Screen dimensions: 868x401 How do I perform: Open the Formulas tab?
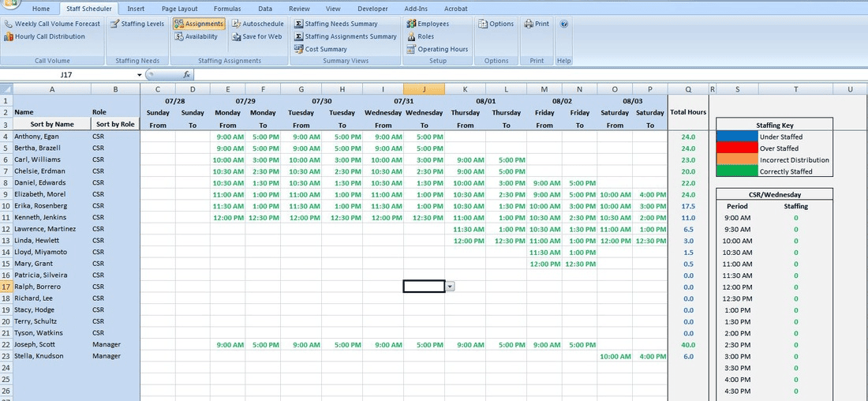227,9
